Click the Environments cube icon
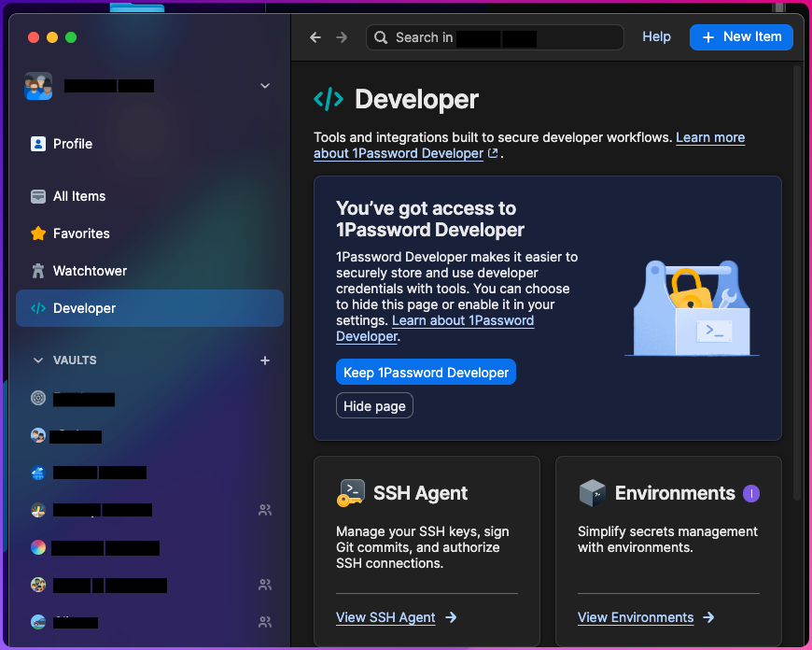 click(x=593, y=493)
